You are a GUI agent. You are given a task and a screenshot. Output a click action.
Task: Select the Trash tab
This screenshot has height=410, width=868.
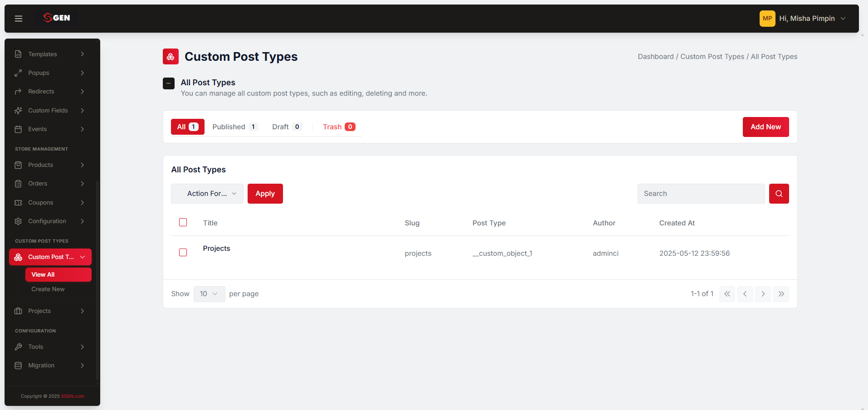[x=339, y=127]
